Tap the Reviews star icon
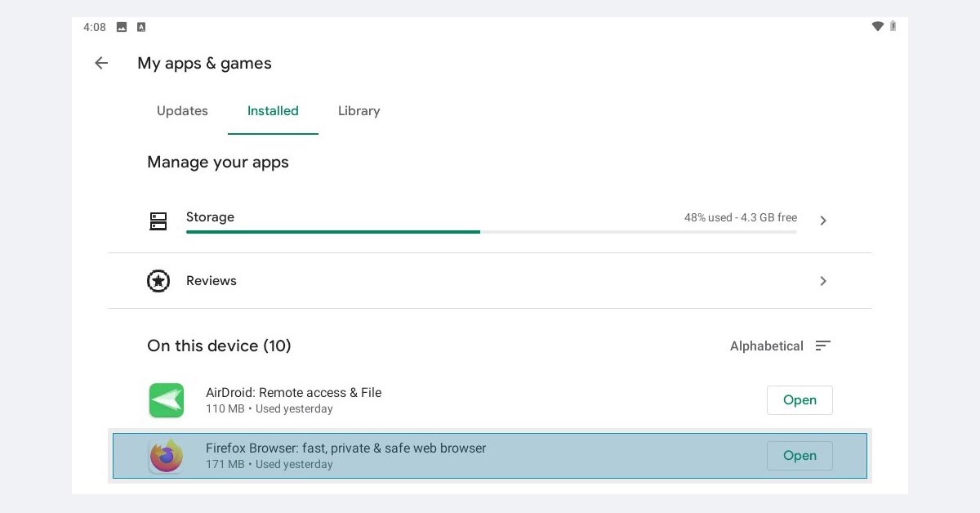 158,281
